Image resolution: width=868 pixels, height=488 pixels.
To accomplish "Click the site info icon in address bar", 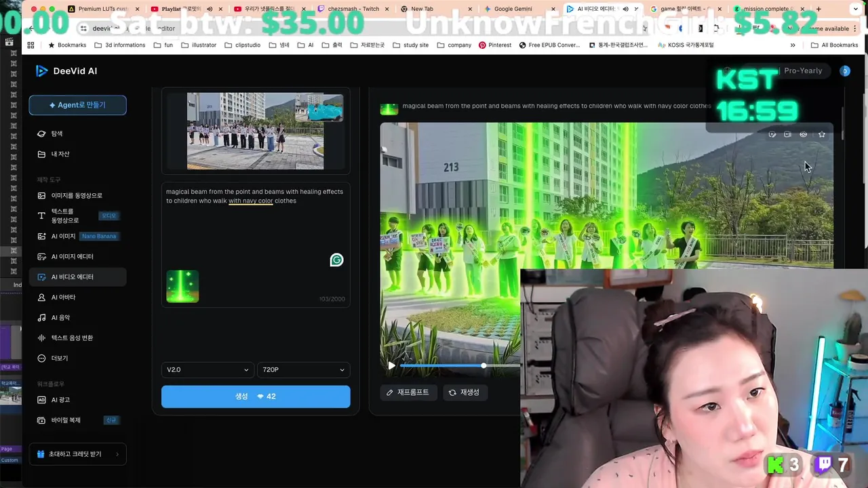I will coord(83,28).
